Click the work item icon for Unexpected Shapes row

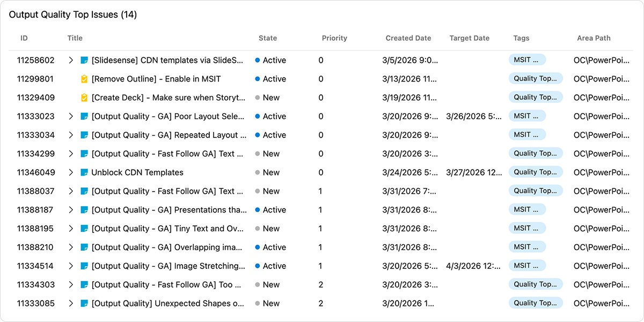(x=84, y=304)
